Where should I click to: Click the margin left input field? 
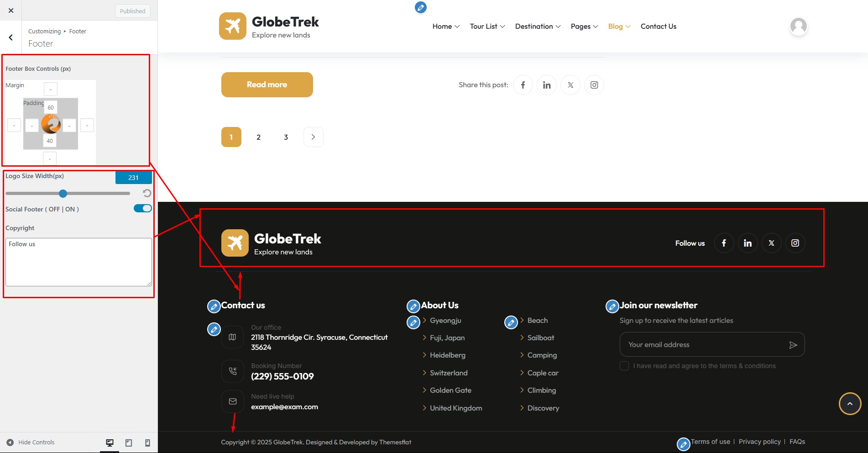[14, 125]
